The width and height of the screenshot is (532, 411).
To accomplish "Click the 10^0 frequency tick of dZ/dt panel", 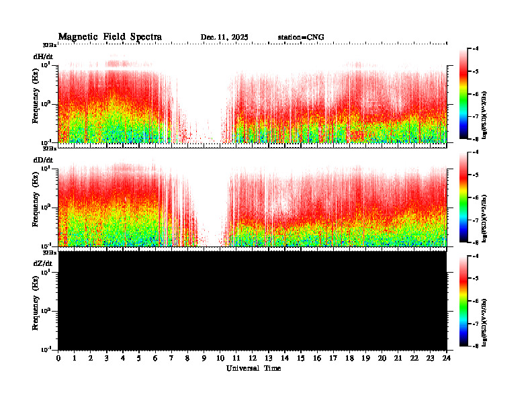I will 46,311.
